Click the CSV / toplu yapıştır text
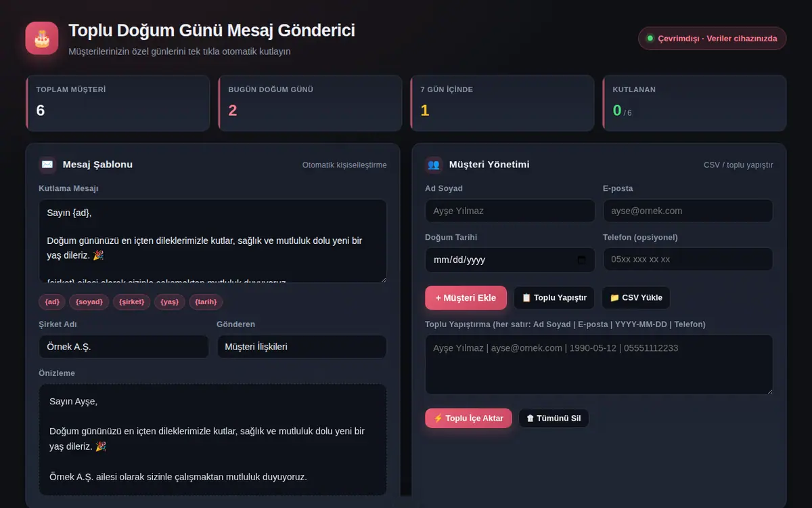 (738, 165)
